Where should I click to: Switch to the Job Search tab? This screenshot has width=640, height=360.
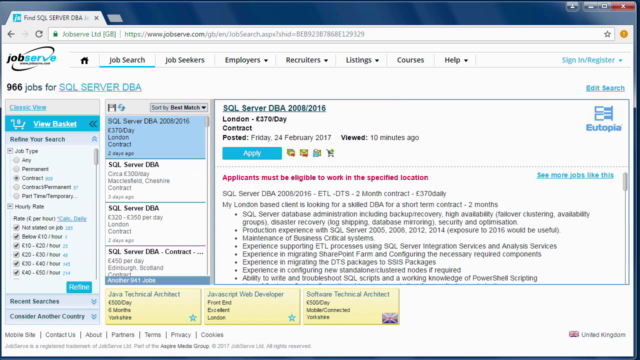click(x=127, y=60)
